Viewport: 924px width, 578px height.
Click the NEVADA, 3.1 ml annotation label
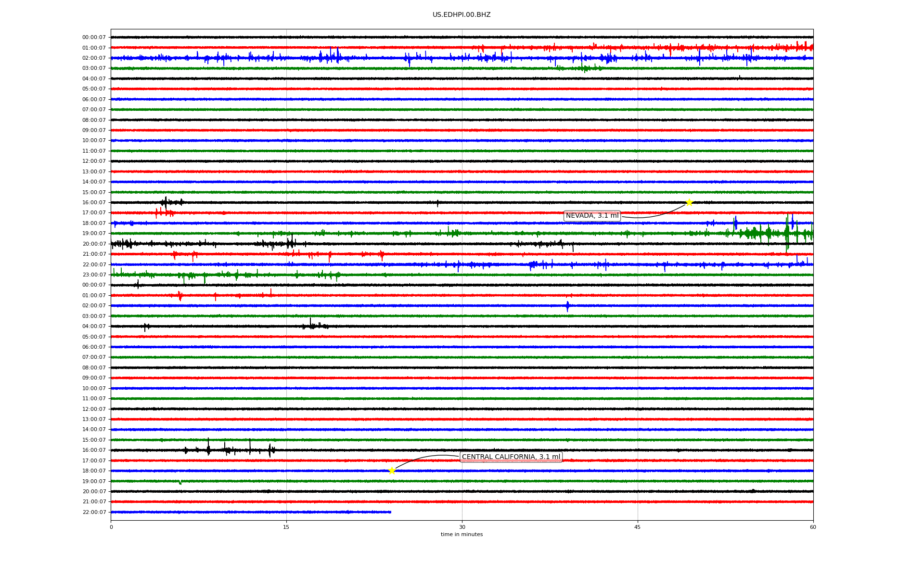tap(592, 216)
